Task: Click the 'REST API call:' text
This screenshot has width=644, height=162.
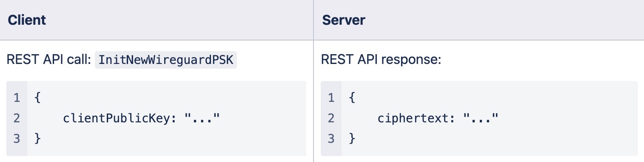Action: pyautogui.click(x=49, y=60)
